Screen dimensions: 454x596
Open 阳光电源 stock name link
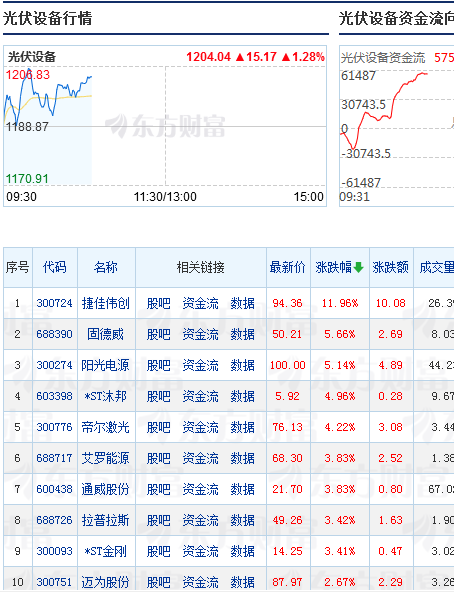coord(106,365)
